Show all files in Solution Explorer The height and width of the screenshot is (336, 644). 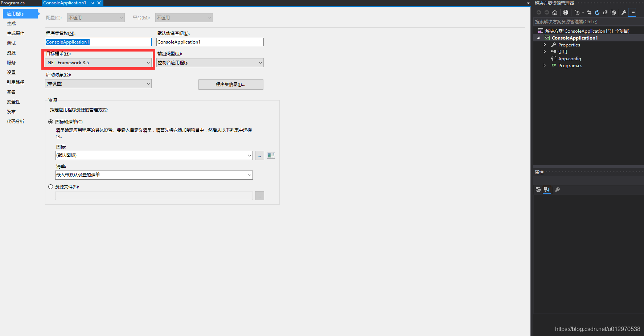click(613, 12)
